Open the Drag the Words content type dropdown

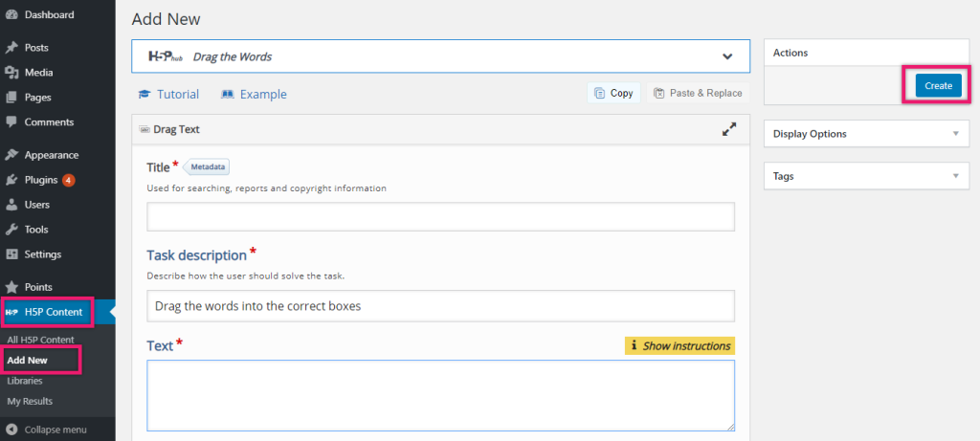click(726, 56)
